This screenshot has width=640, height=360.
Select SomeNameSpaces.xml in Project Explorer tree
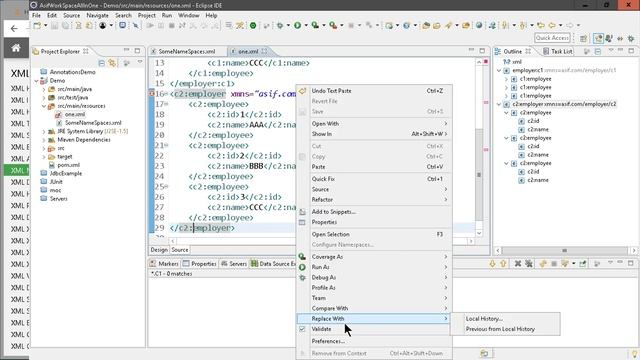(93, 123)
